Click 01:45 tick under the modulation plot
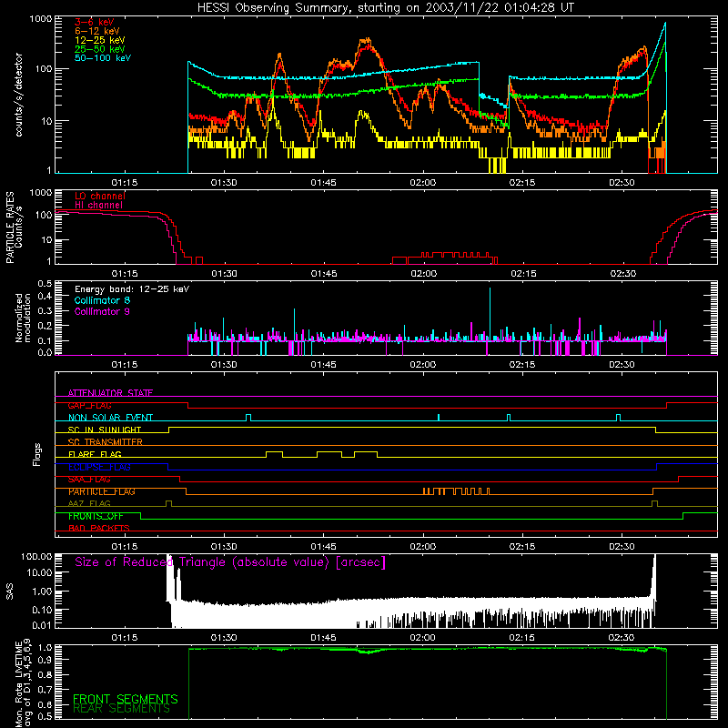The width and height of the screenshot is (728, 728). tap(324, 365)
